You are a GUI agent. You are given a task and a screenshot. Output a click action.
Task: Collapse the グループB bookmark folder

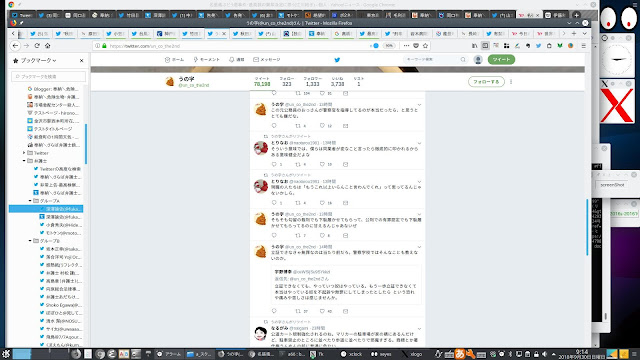pyautogui.click(x=30, y=241)
